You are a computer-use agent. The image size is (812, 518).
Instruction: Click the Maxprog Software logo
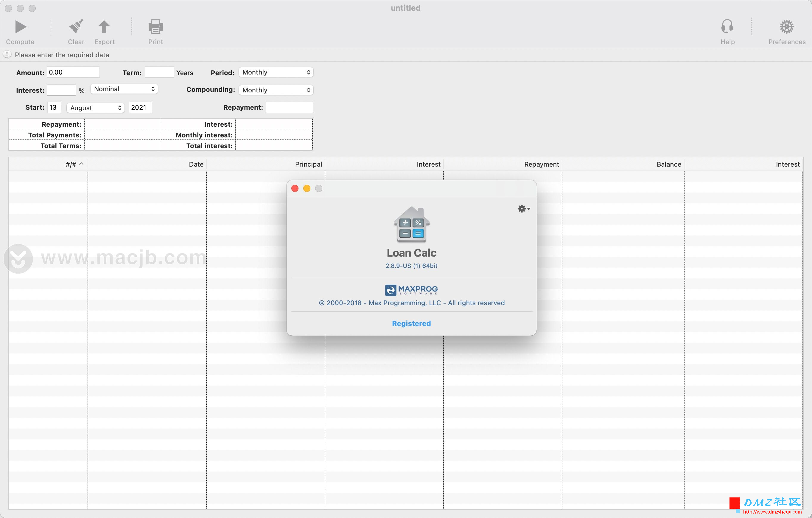tap(411, 290)
